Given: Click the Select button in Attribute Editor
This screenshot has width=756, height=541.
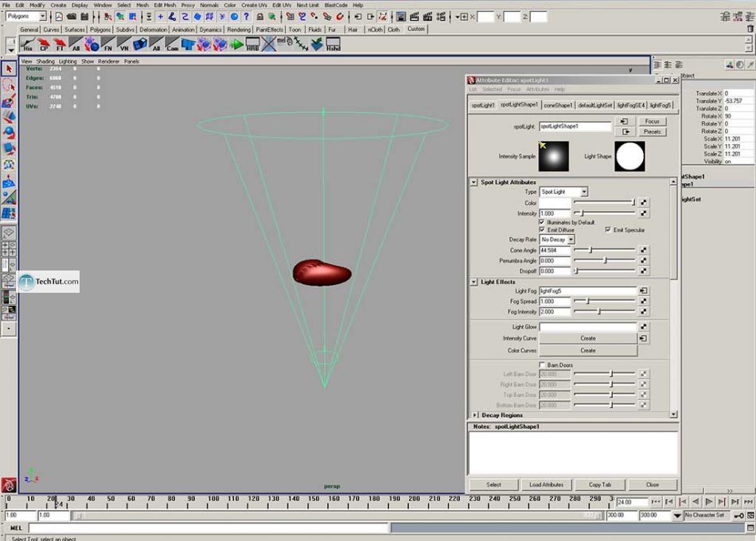Looking at the screenshot, I should pyautogui.click(x=493, y=485).
